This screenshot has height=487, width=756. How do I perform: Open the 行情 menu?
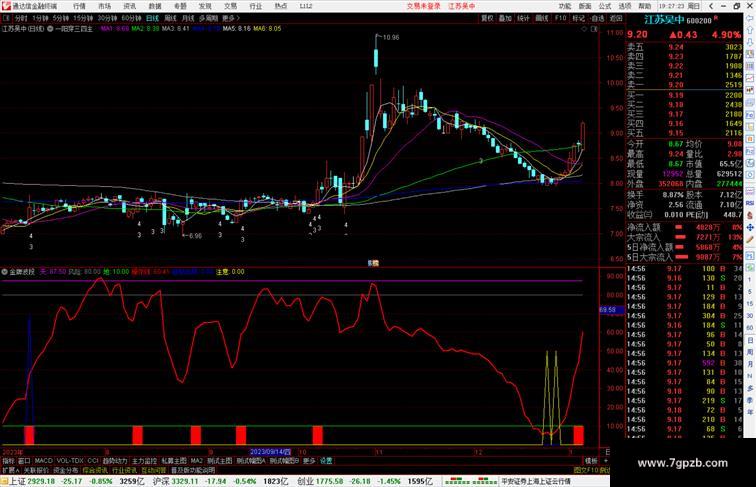click(79, 6)
